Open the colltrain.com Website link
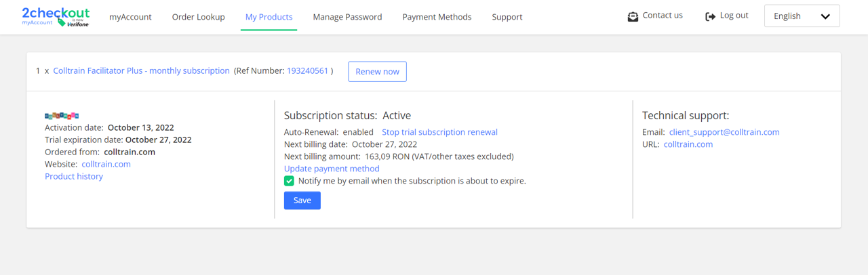Screen dimensions: 868x275 pyautogui.click(x=106, y=164)
